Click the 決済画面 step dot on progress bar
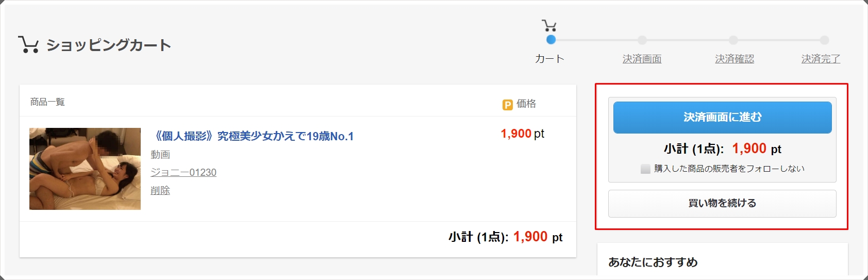Image resolution: width=868 pixels, height=280 pixels. (642, 40)
